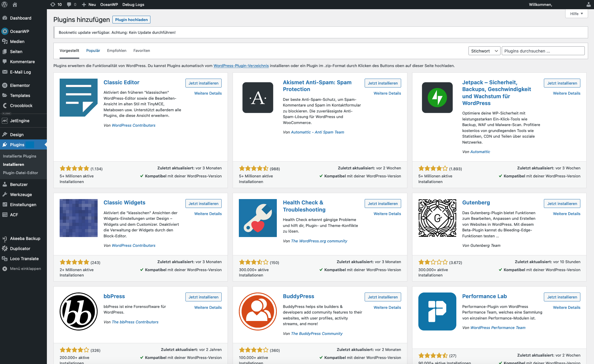
Task: Click Duplicator gear icon in sidebar
Action: (x=5, y=249)
